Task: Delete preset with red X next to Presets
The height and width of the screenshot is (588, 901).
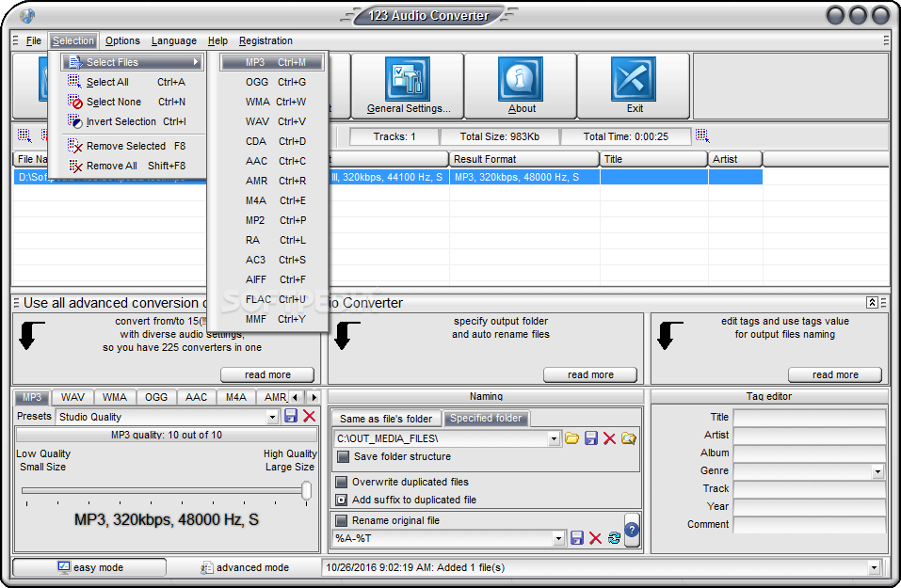Action: click(309, 417)
